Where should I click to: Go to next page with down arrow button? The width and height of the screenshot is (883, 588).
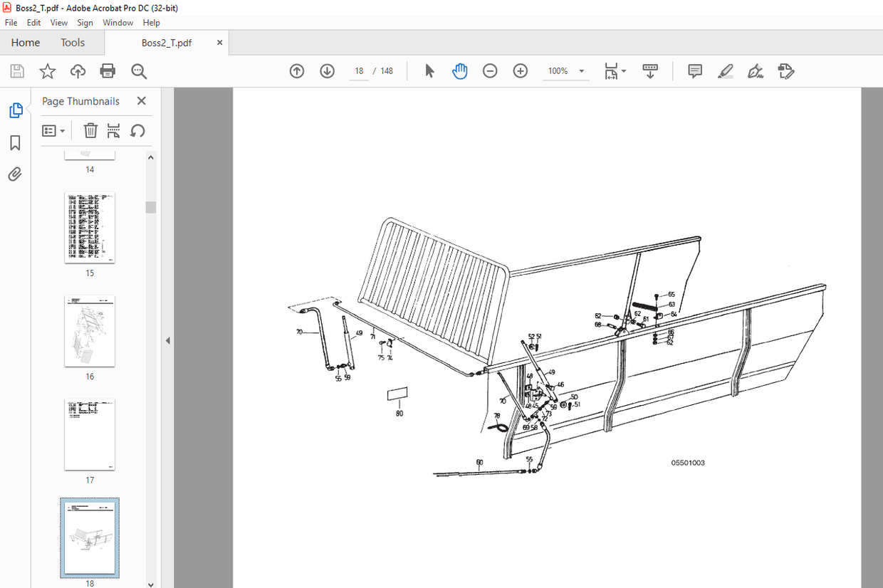[x=327, y=70]
